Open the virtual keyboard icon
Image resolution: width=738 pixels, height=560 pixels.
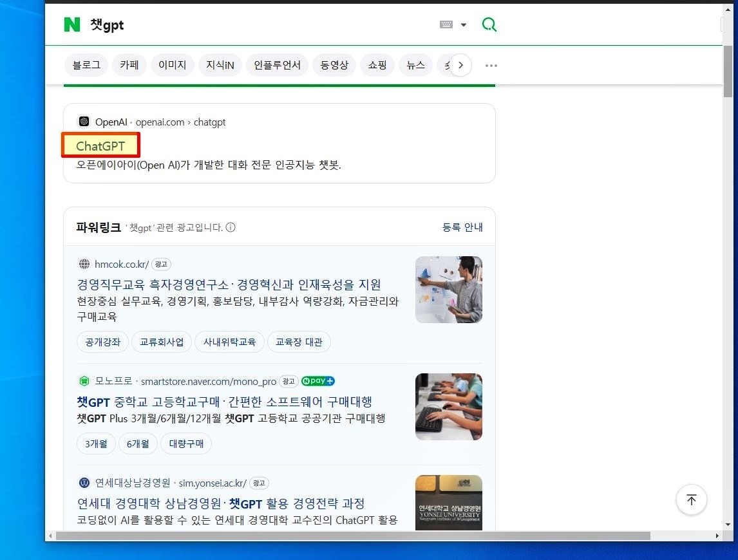(446, 24)
